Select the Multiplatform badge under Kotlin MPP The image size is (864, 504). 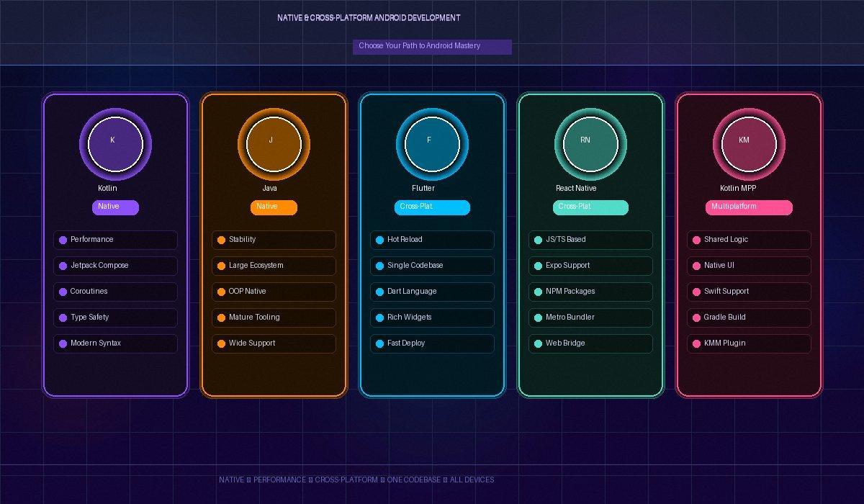tap(749, 207)
